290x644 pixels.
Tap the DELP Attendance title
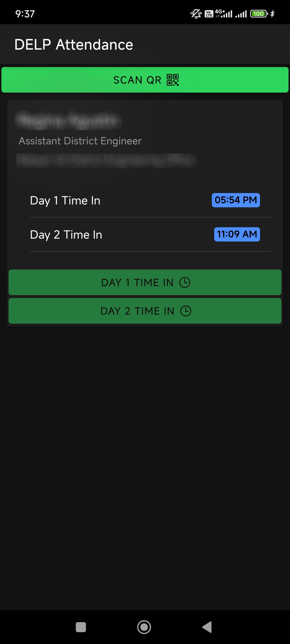click(73, 44)
